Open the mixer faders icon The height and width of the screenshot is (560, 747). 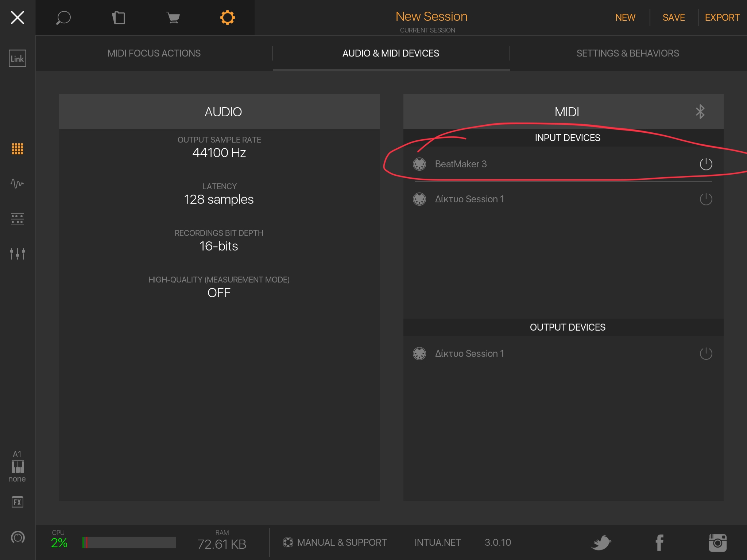click(x=18, y=254)
